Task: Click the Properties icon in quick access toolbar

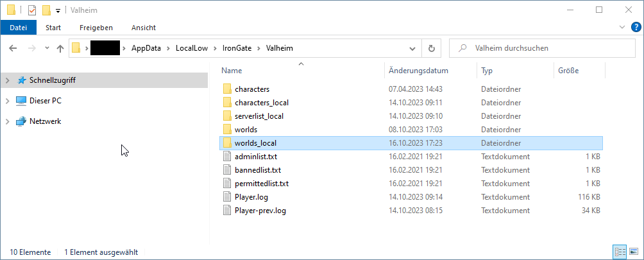Action: click(x=32, y=10)
